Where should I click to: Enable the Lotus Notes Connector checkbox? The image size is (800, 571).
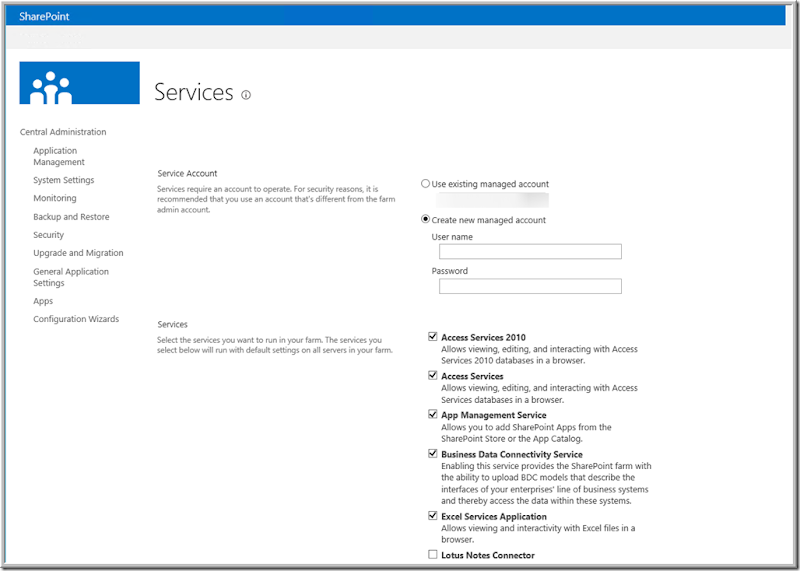point(433,554)
